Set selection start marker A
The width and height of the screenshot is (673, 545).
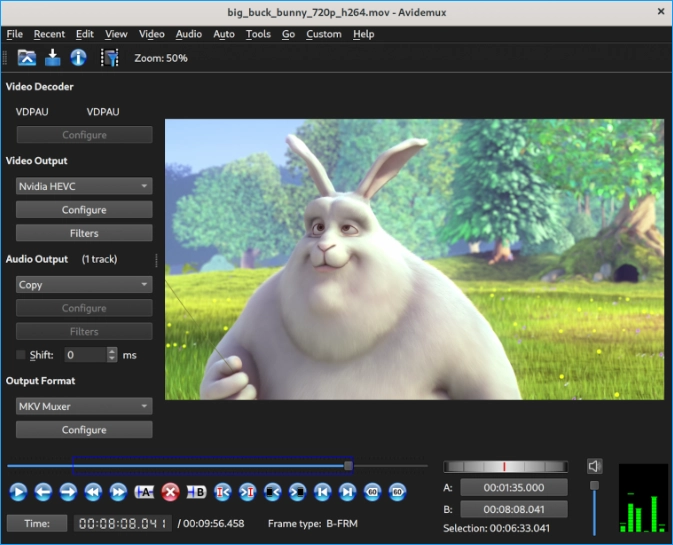tap(144, 492)
